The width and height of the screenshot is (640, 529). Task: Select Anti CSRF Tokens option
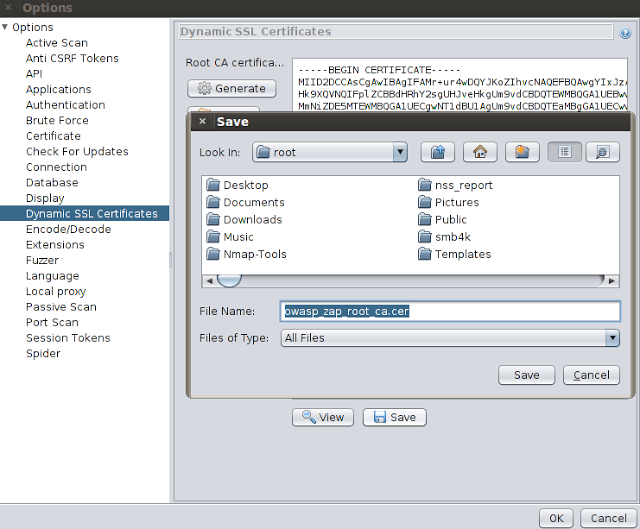72,58
